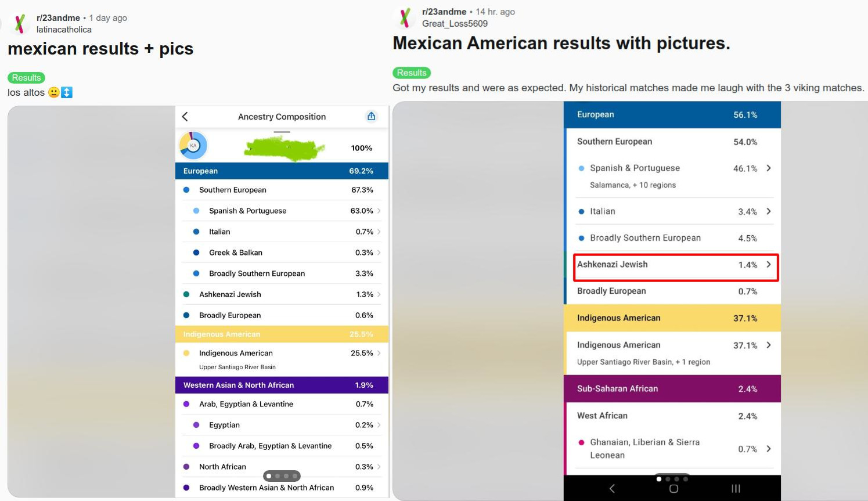
Task: Tap the Android recent apps button
Action: tap(736, 489)
